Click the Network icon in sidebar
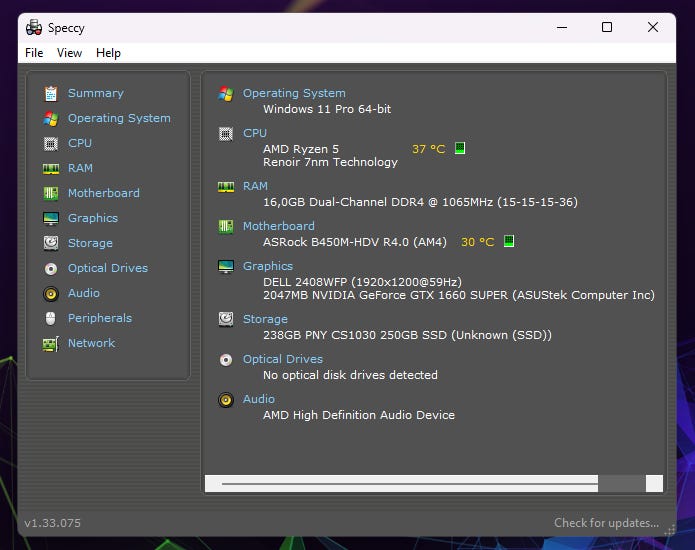 coord(50,343)
